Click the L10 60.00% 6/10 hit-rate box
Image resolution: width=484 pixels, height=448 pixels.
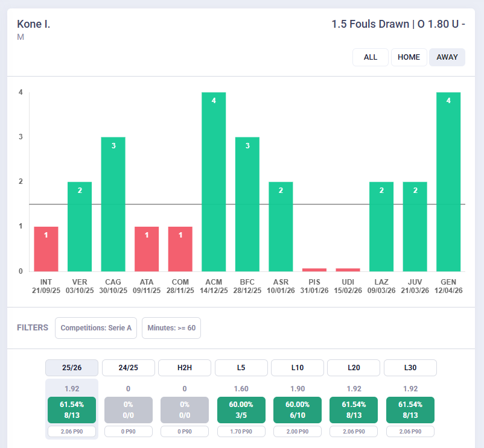(298, 410)
